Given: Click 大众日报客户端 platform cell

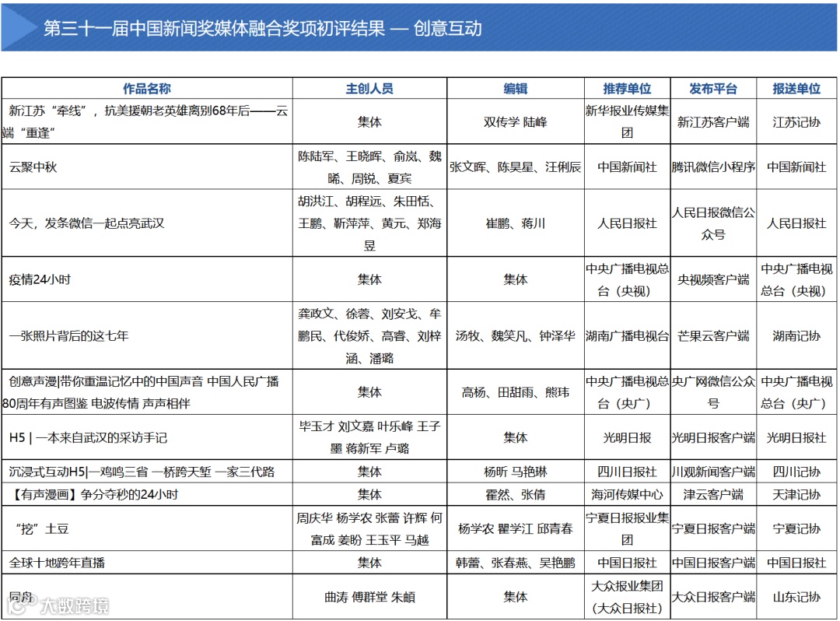Looking at the screenshot, I should pyautogui.click(x=713, y=596).
